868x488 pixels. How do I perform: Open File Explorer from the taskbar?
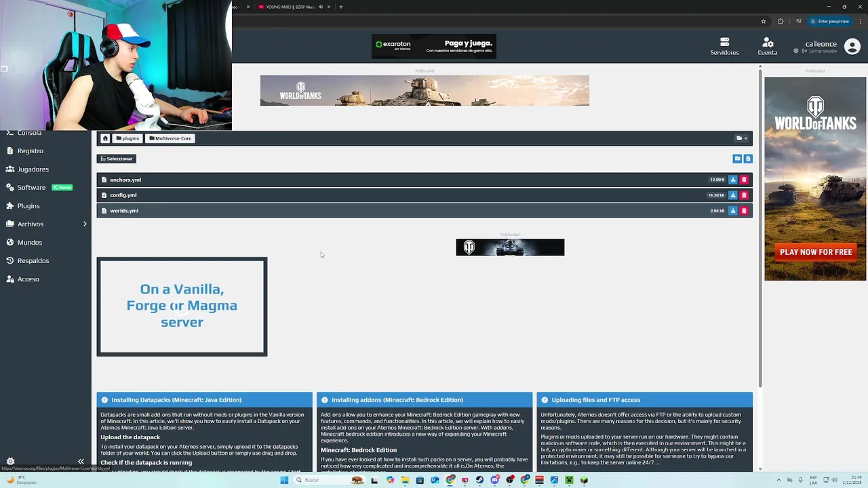tap(405, 480)
